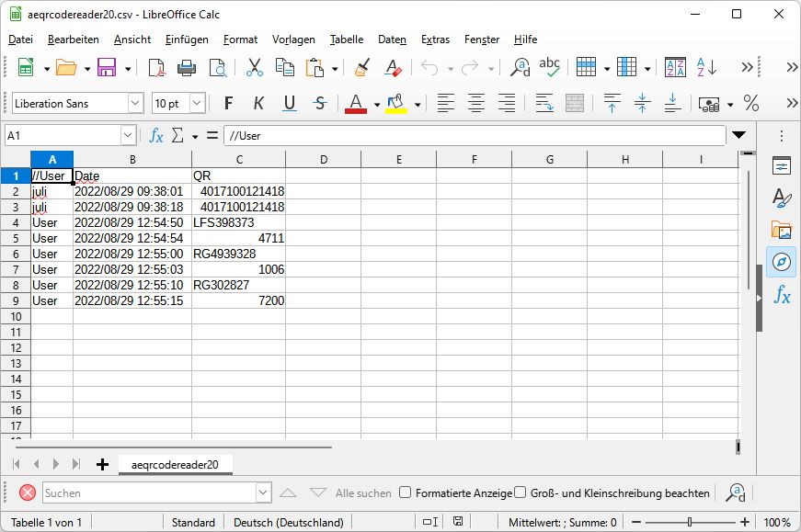Enable Groß- und Kleinschreibung beachten checkbox
Screen dimensions: 801x532
pos(520,492)
